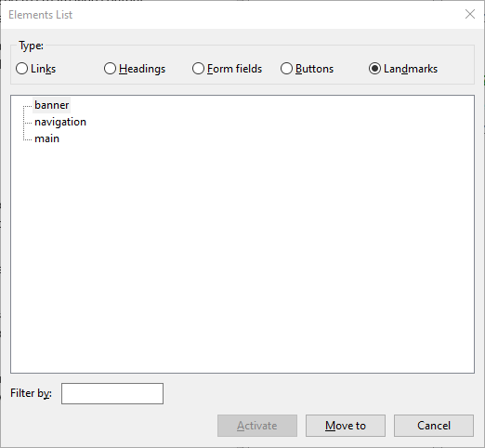This screenshot has height=448, width=485.
Task: Click the dotted connector beside navigation
Action: (x=27, y=123)
